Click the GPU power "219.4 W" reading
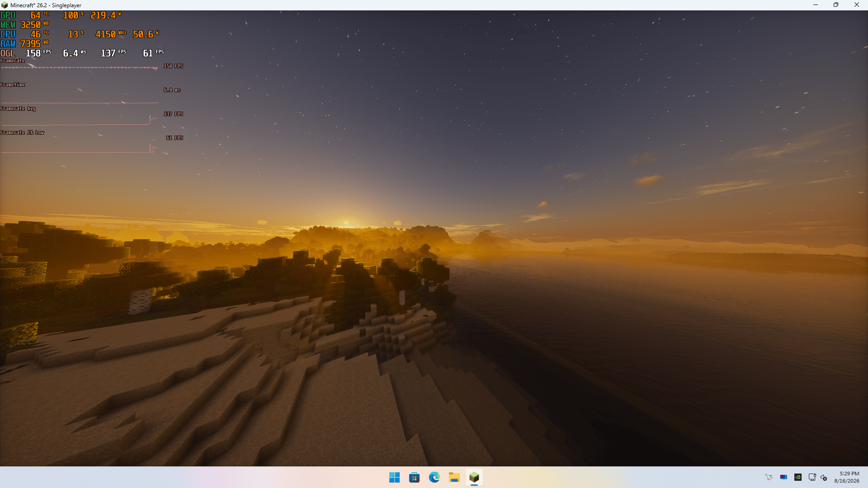The image size is (868, 488). click(x=106, y=15)
